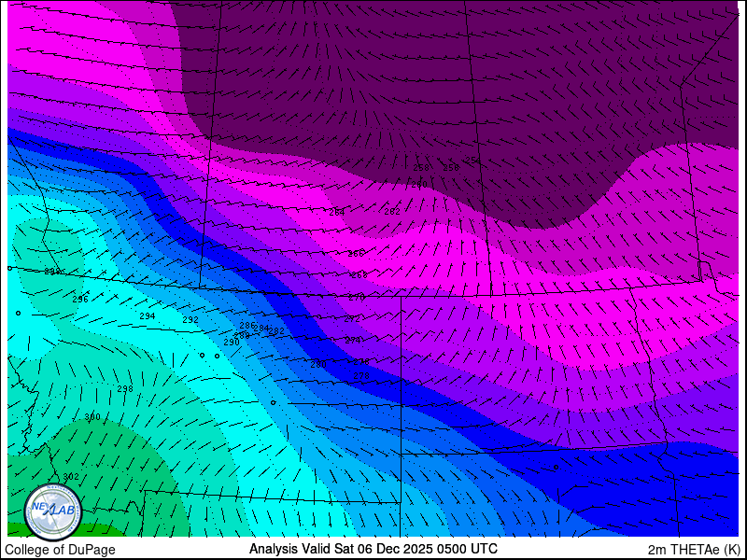Image resolution: width=747 pixels, height=560 pixels.
Task: Select the 278 contour label
Action: pos(361,376)
